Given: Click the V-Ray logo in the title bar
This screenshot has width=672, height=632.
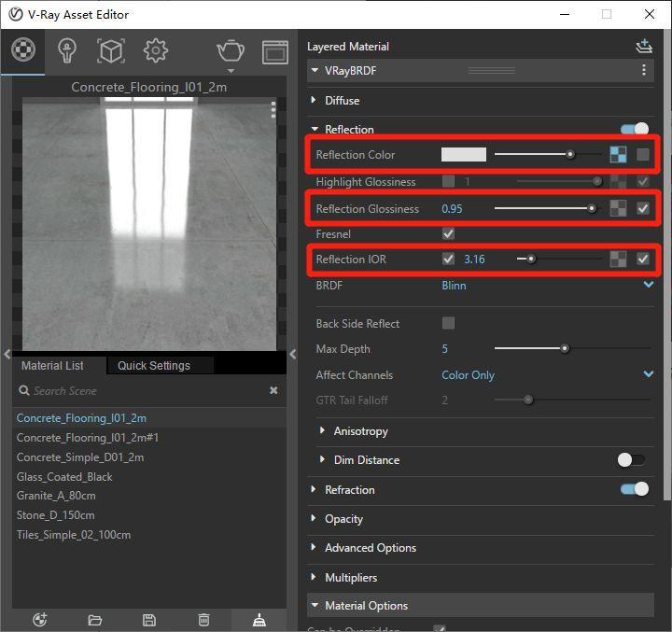Looking at the screenshot, I should coord(16,14).
